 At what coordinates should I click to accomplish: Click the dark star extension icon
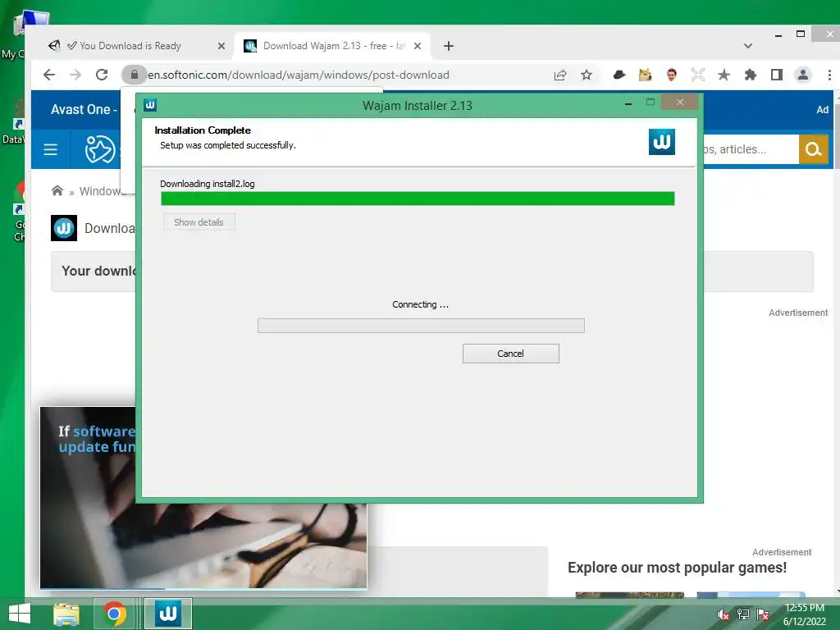(x=724, y=75)
